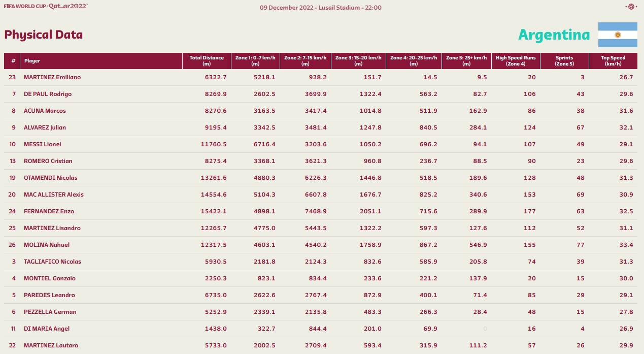Click Fernandez's Zone 2 value 7468.9
644x354 pixels.
click(x=316, y=211)
